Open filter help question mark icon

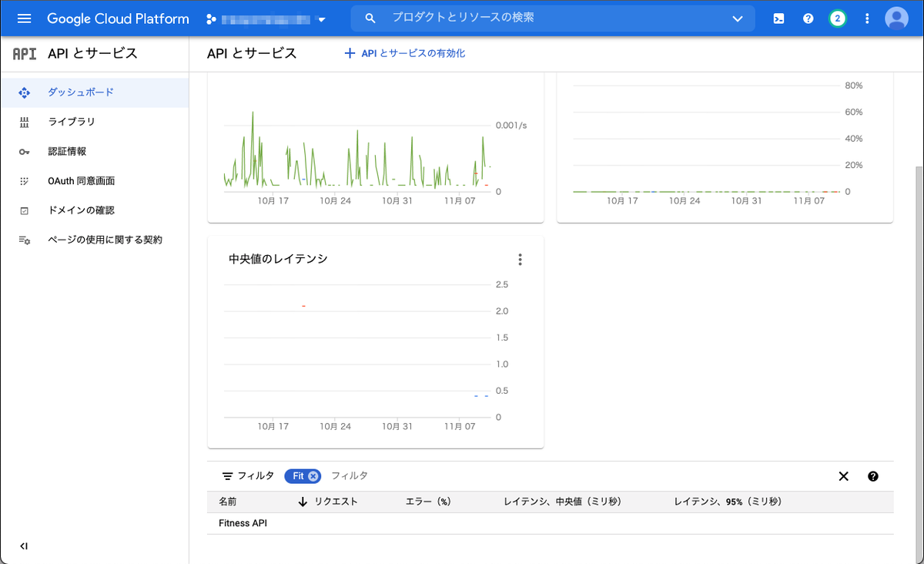(x=873, y=476)
